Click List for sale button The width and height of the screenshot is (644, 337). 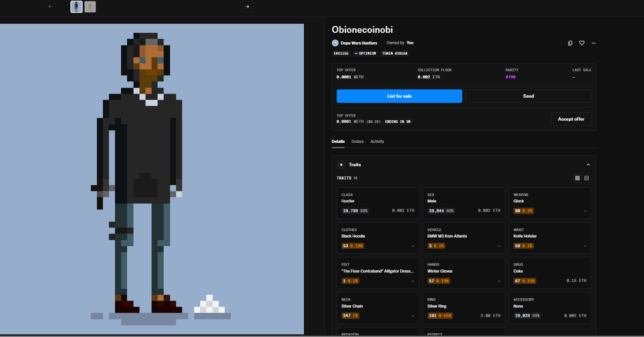399,96
